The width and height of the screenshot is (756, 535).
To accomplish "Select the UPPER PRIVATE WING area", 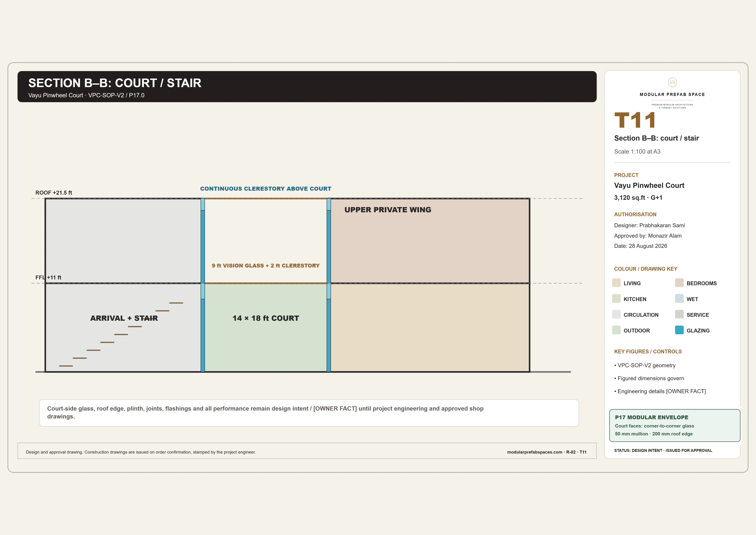I will coord(430,241).
